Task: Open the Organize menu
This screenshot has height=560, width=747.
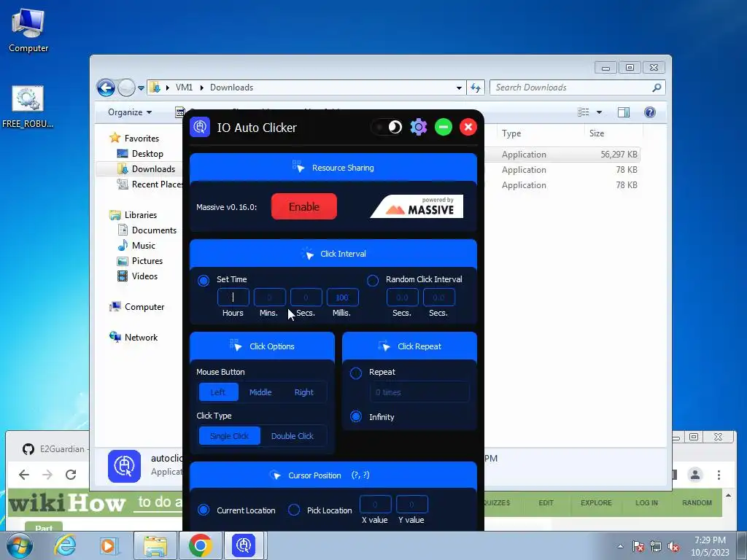Action: 130,112
